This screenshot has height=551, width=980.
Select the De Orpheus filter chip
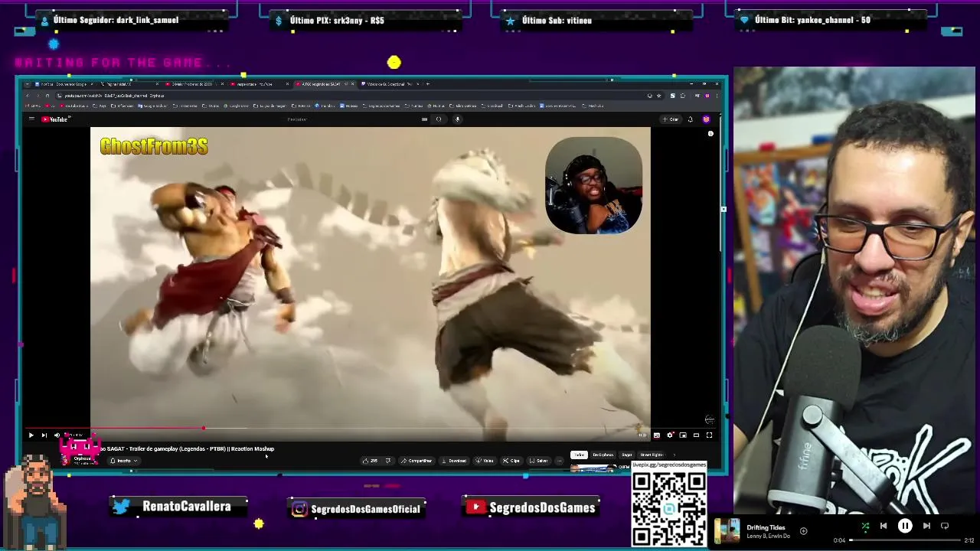tap(603, 455)
